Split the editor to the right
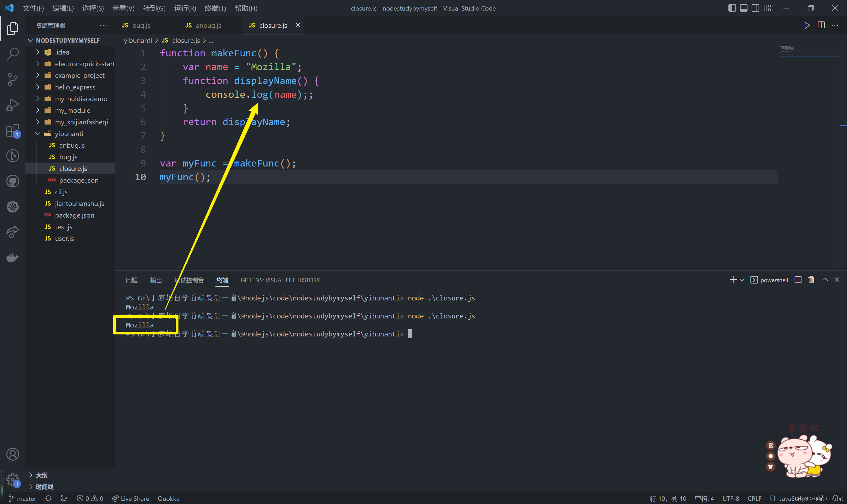The height and width of the screenshot is (504, 847). point(821,25)
